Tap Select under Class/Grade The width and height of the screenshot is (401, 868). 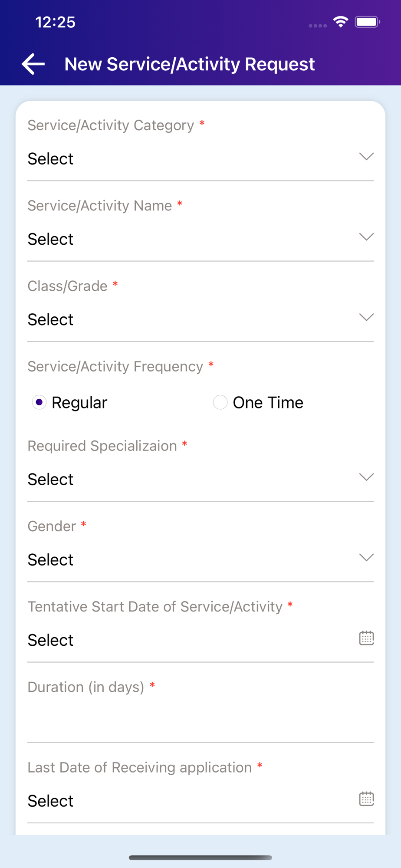click(x=51, y=319)
